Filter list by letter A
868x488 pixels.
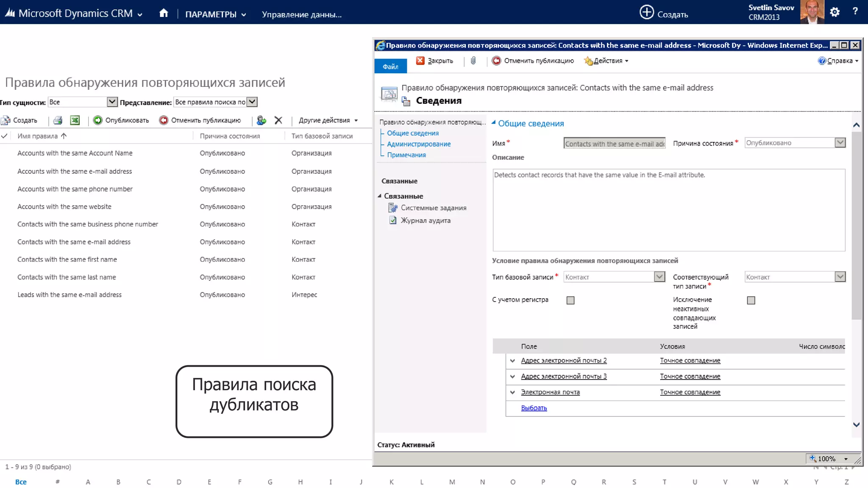[x=88, y=482]
